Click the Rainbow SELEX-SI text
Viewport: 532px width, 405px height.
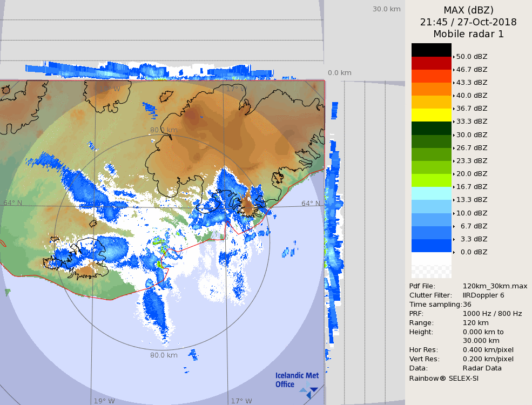pyautogui.click(x=443, y=378)
